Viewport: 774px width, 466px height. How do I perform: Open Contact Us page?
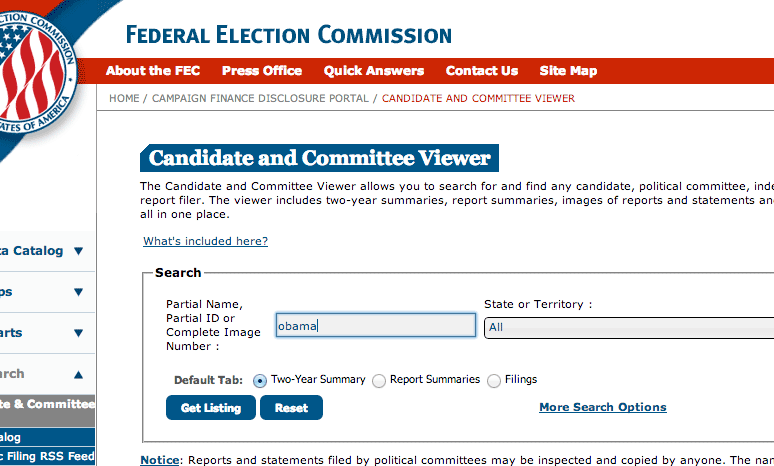coord(482,71)
